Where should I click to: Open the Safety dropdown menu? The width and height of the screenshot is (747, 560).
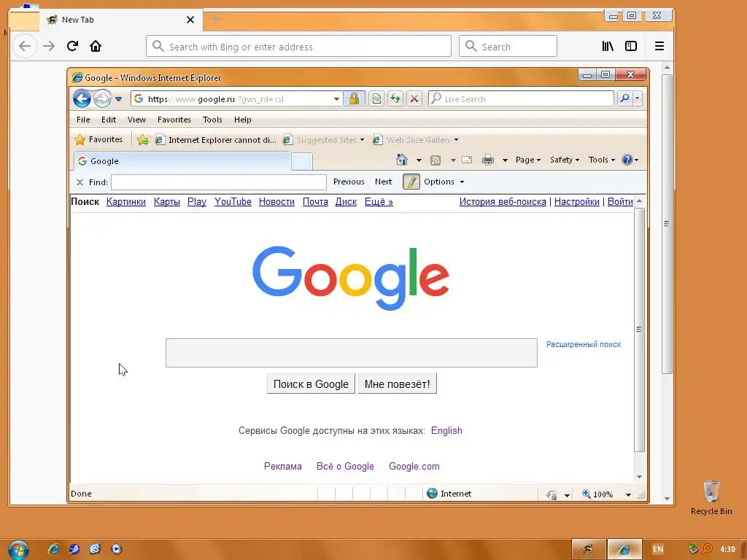(x=564, y=160)
